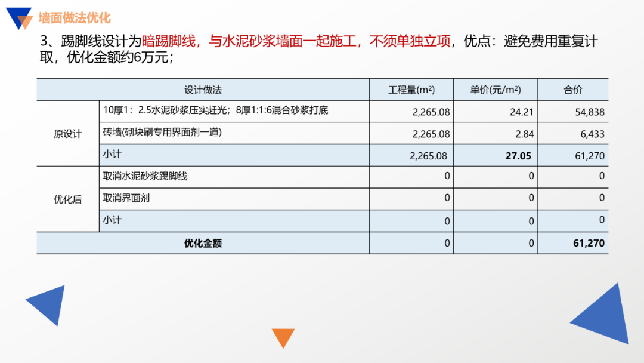Click the 小计 label under 原设计
This screenshot has width=644, height=363.
(x=112, y=154)
